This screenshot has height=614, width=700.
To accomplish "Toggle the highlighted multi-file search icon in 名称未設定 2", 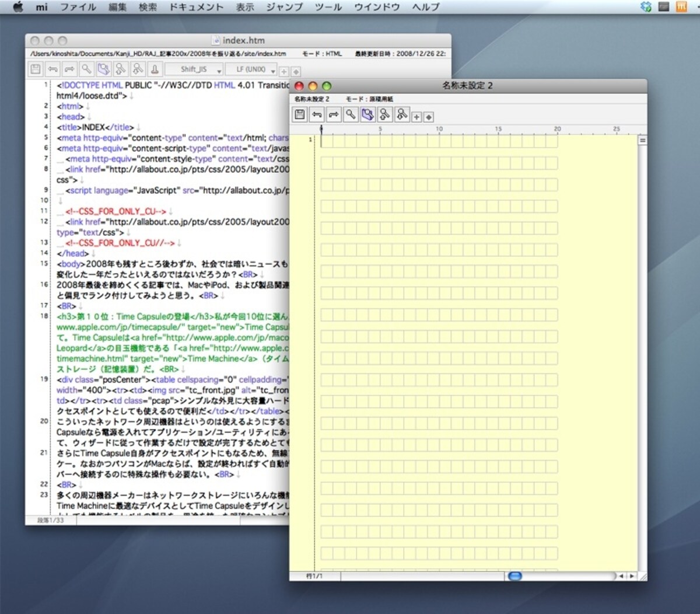I will (x=367, y=114).
